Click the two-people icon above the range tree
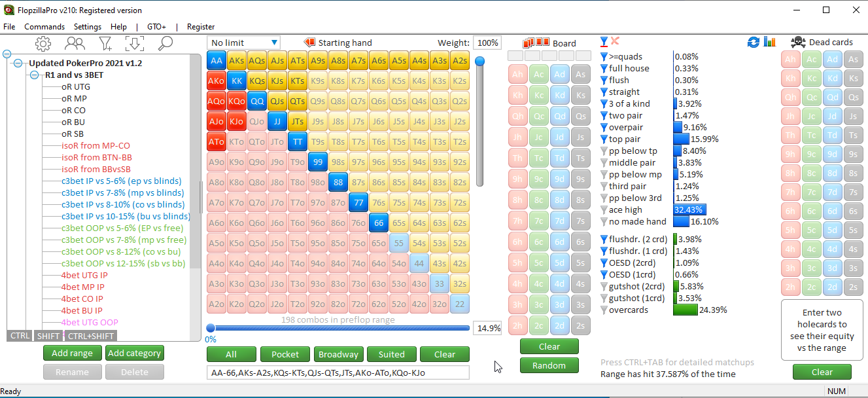Viewport: 868px width, 398px height. (x=75, y=44)
